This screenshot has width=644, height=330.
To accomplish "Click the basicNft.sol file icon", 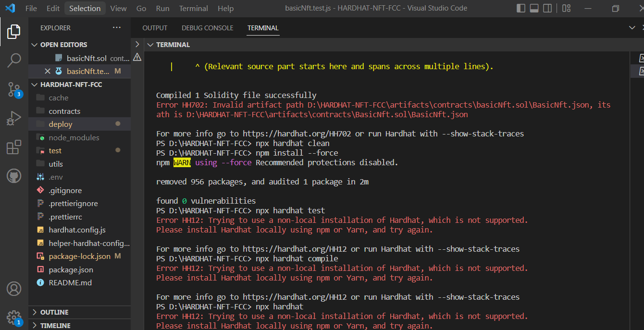I will coord(59,58).
